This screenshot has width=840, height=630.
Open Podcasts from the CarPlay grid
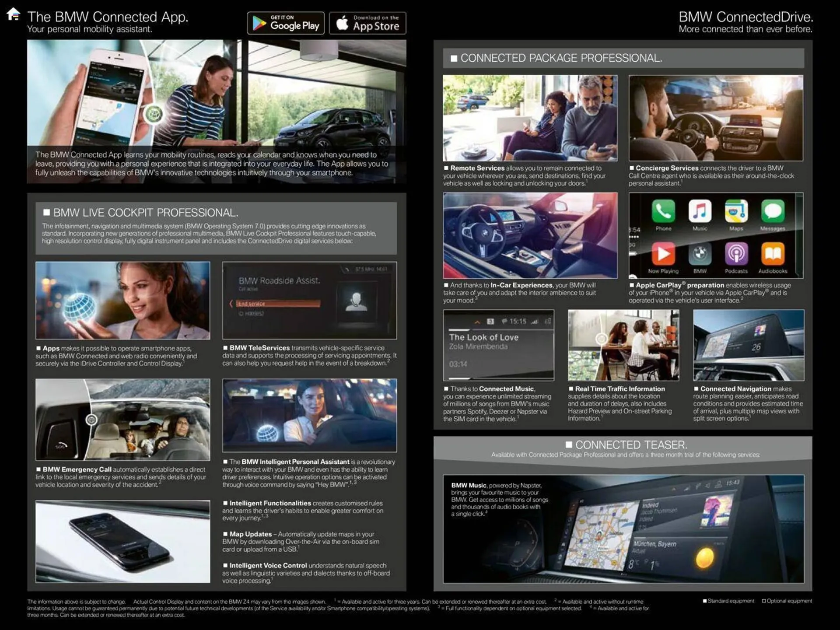(736, 255)
